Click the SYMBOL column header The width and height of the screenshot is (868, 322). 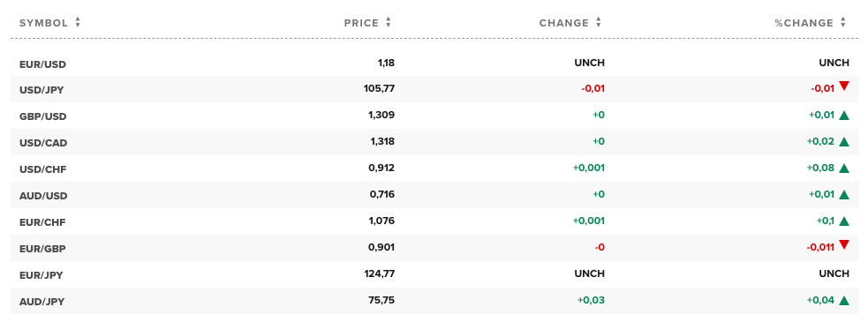pos(44,23)
